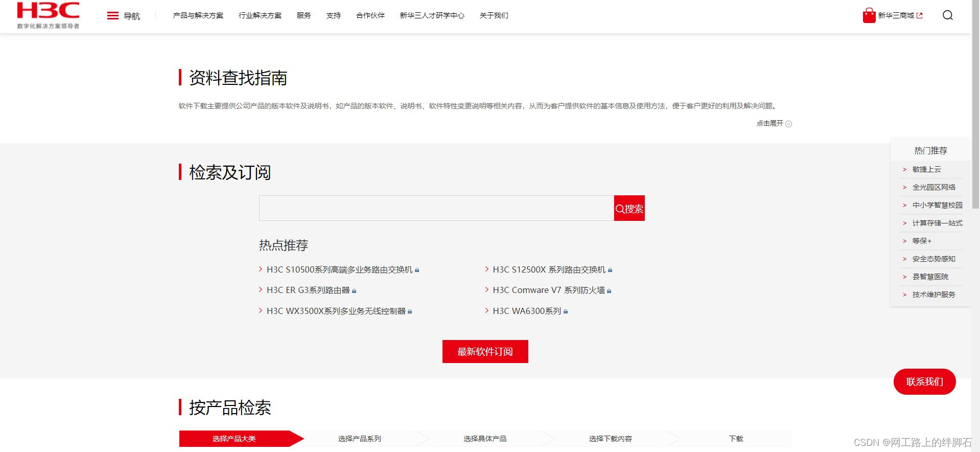Viewport: 980px width, 452px height.
Task: Click the lock icon after S10500系列 link
Action: tap(417, 270)
